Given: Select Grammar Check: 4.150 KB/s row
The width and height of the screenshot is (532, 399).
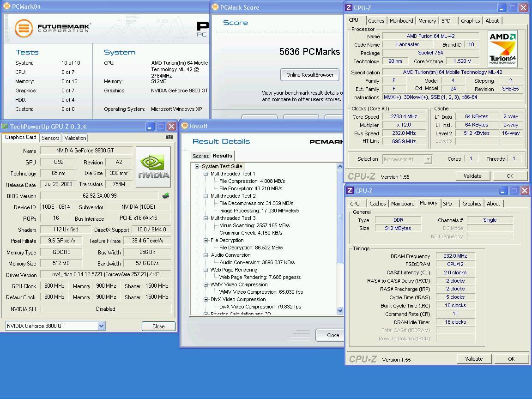Looking at the screenshot, I should click(x=251, y=233).
